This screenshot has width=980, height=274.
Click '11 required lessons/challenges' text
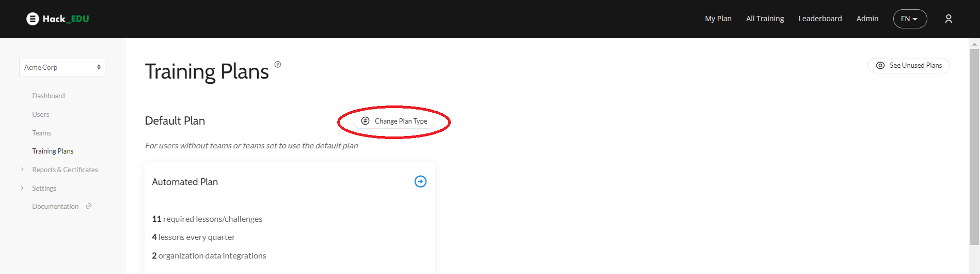click(207, 219)
